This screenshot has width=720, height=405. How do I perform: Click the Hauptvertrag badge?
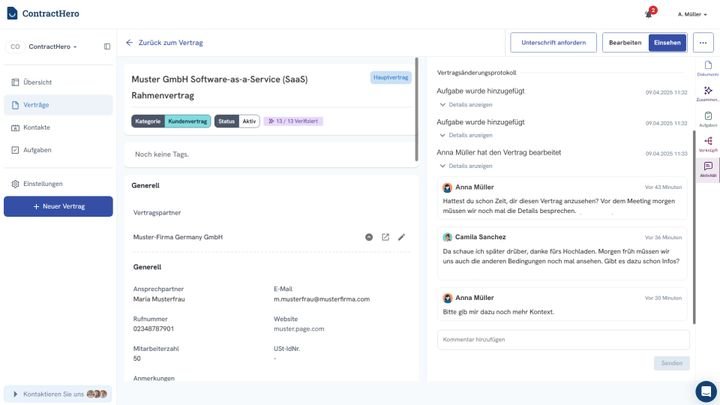390,78
